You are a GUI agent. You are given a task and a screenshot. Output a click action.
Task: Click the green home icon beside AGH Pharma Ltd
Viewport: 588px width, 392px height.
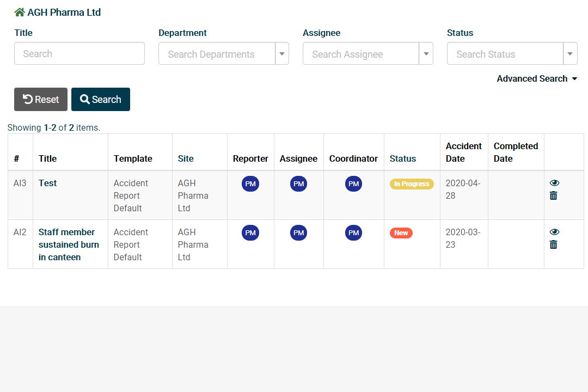(x=20, y=13)
